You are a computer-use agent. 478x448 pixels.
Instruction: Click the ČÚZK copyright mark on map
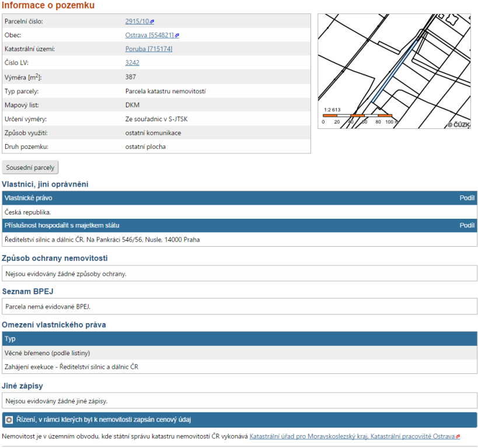point(458,124)
